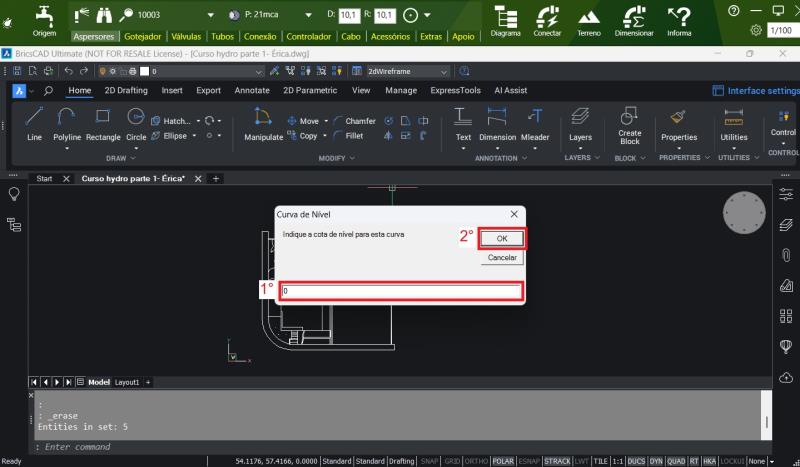Viewport: 800px width, 467px height.
Task: Click the white layer color swatch
Action: pyautogui.click(x=145, y=71)
